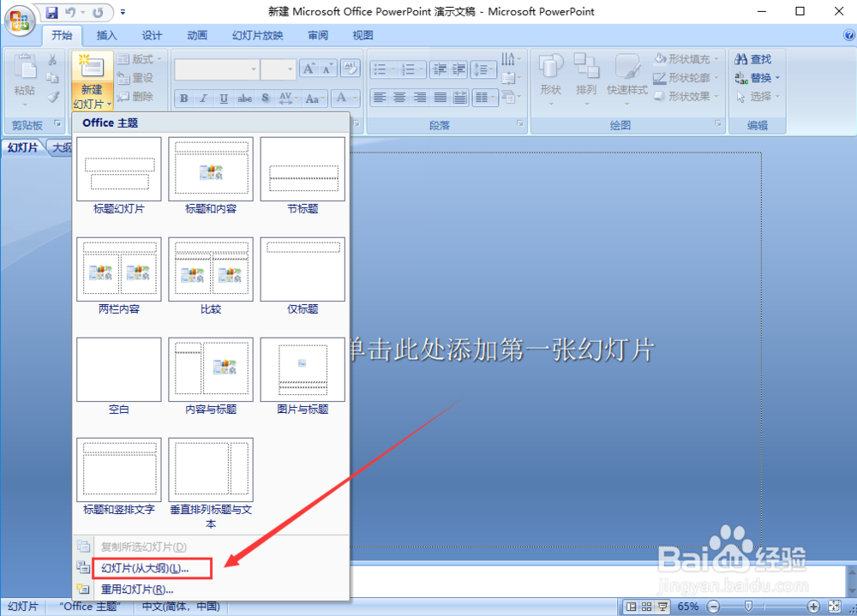Decrease list indent level
This screenshot has width=857, height=616.
pos(439,69)
